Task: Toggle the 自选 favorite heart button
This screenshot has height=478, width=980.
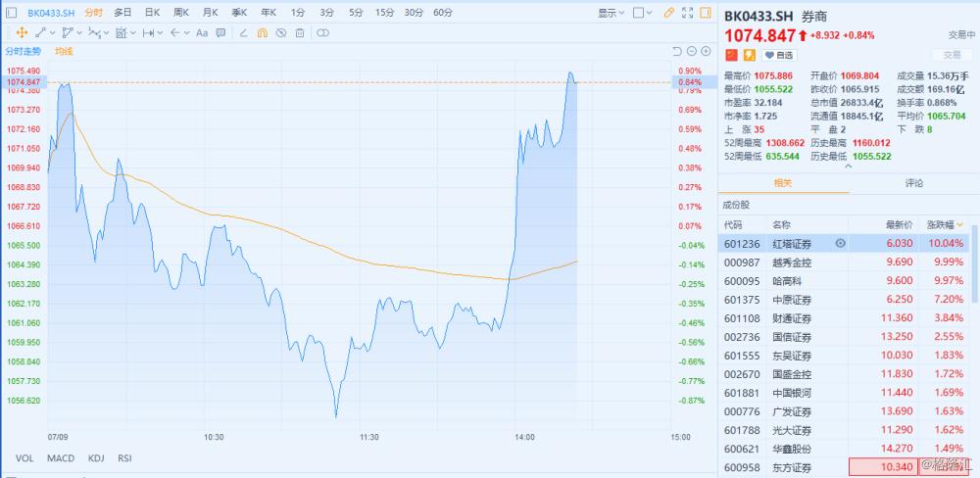Action: (781, 55)
